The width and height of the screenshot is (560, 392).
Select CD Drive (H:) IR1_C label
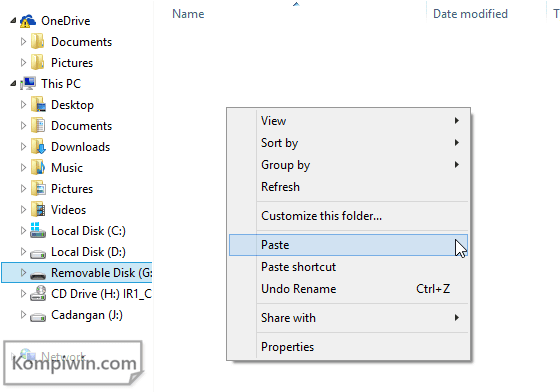click(x=101, y=294)
